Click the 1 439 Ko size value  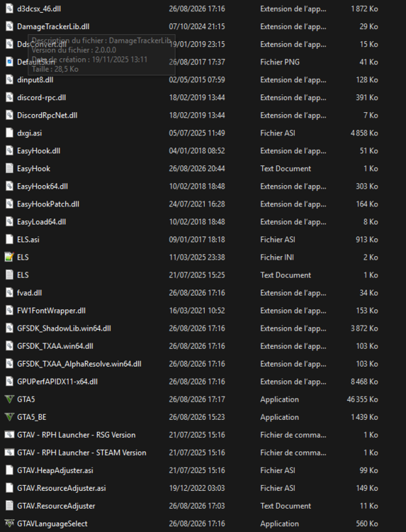click(364, 417)
